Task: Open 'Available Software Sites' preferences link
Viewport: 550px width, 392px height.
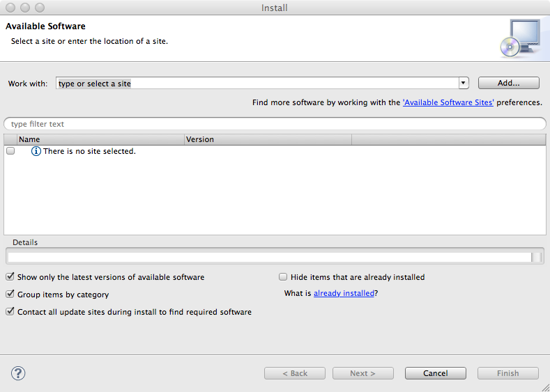Action: coord(448,102)
